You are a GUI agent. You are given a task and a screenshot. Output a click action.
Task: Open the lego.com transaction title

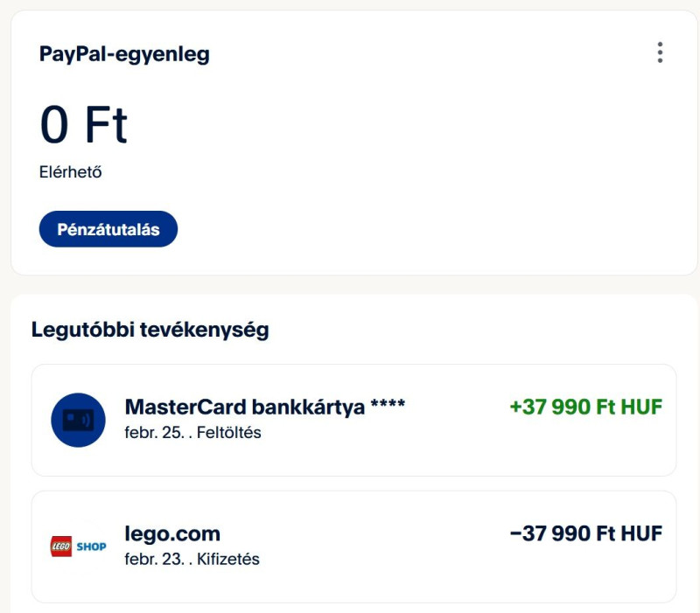tap(172, 533)
